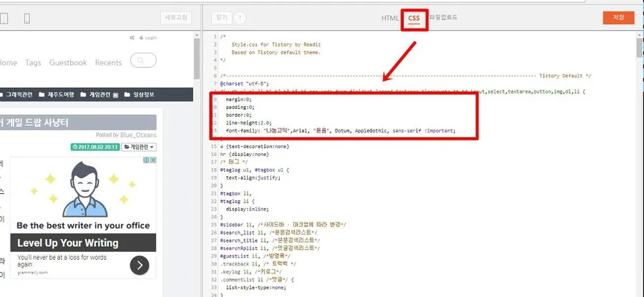Click the font-family code line
Screen dimensions: 644x297
click(341, 131)
